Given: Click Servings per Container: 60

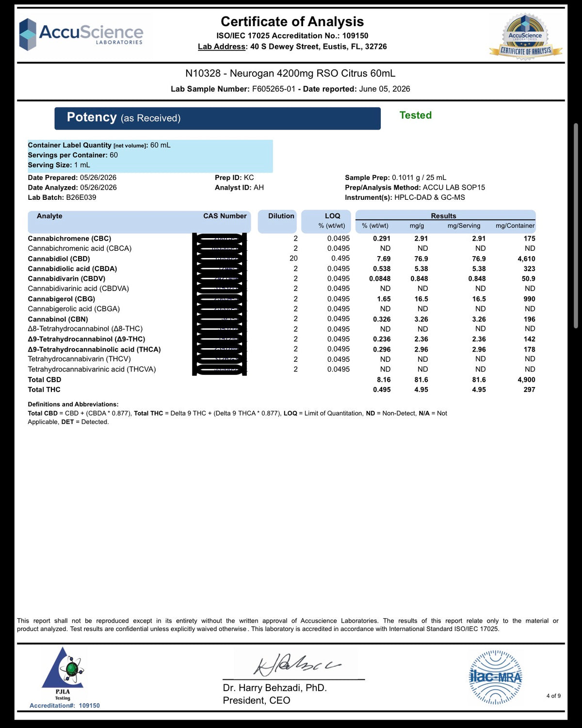Looking at the screenshot, I should coord(73,155).
